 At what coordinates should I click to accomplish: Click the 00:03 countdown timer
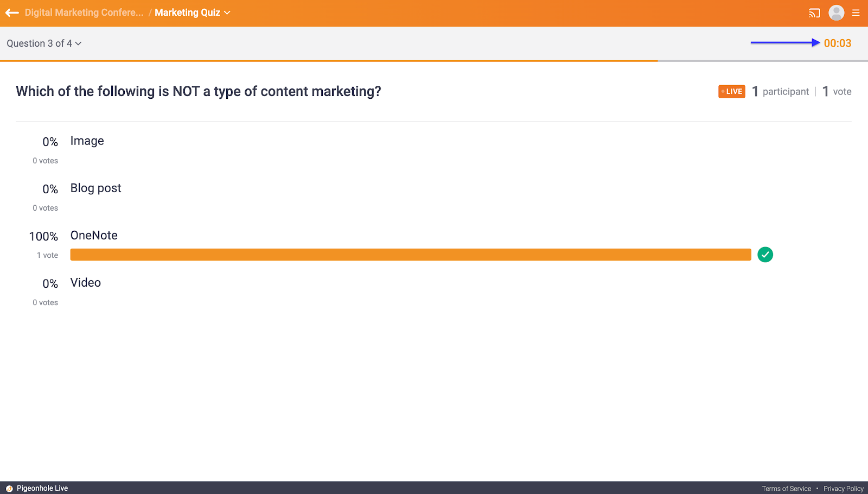[837, 43]
